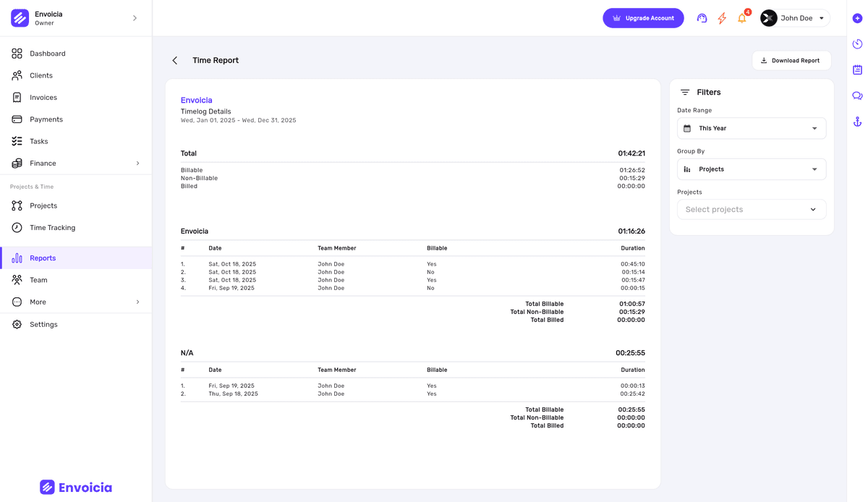Select Invoices from the sidebar menu
868x502 pixels.
pos(42,97)
